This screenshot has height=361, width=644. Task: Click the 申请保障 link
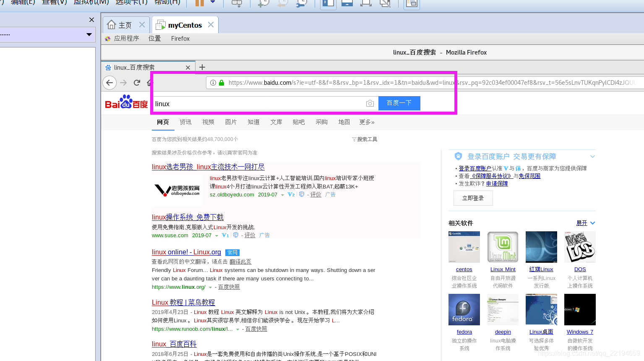click(x=497, y=184)
